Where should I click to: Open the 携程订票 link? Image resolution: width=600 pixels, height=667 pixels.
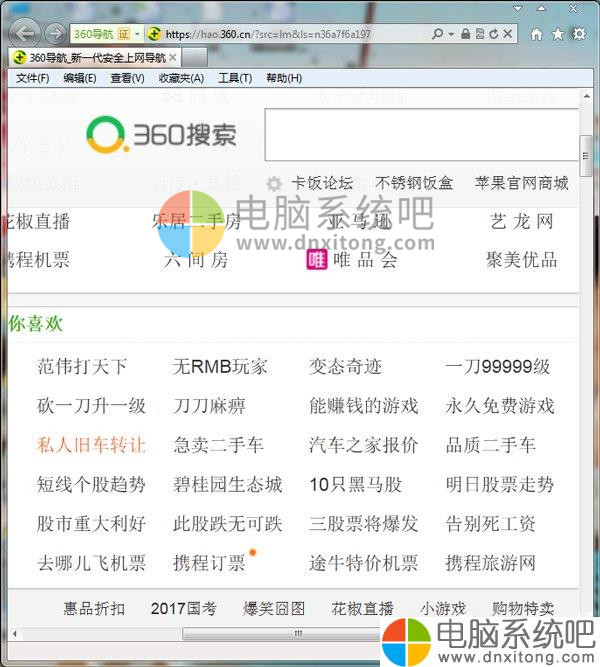pos(209,563)
